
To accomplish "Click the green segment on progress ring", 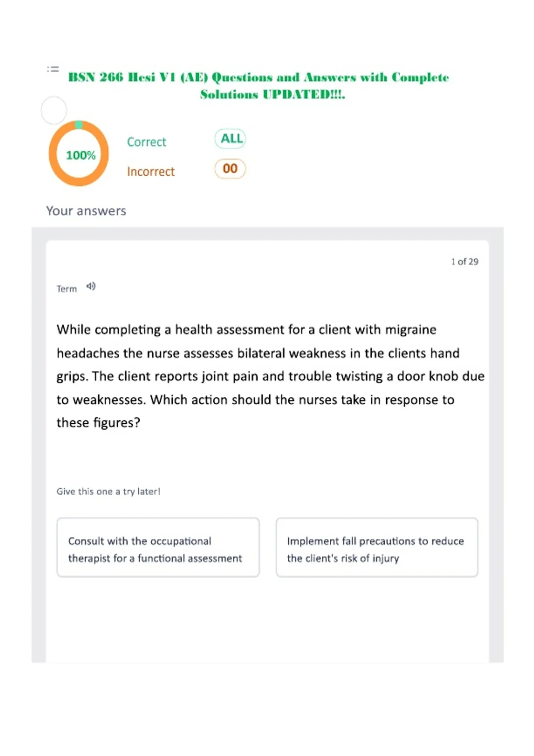I will [79, 125].
